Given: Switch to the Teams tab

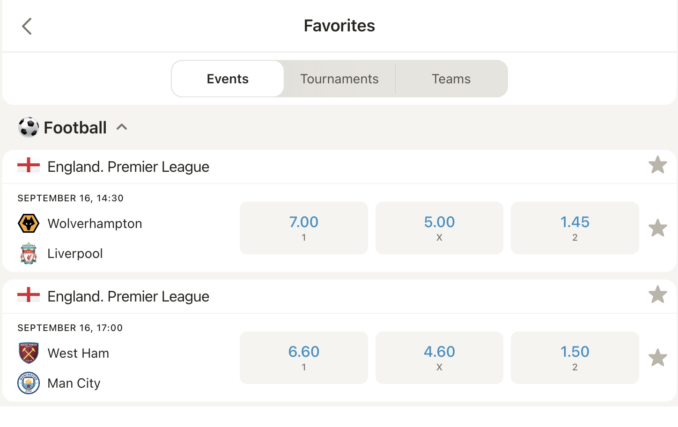Looking at the screenshot, I should pyautogui.click(x=451, y=79).
